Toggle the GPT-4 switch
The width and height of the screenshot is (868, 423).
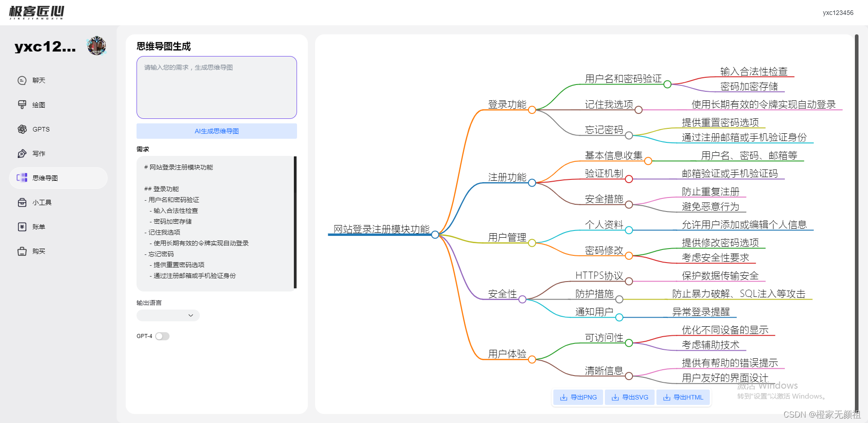click(x=162, y=336)
